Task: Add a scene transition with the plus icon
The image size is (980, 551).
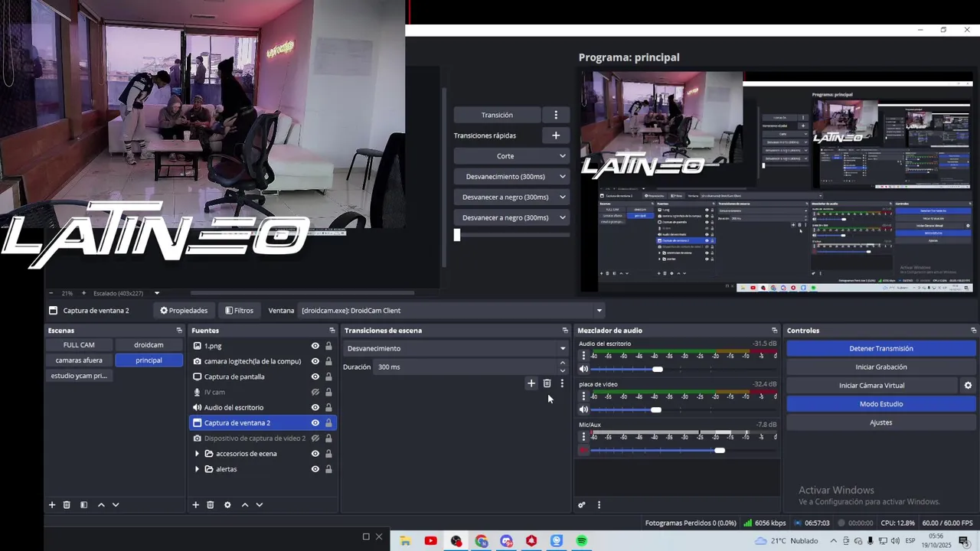Action: (x=531, y=383)
